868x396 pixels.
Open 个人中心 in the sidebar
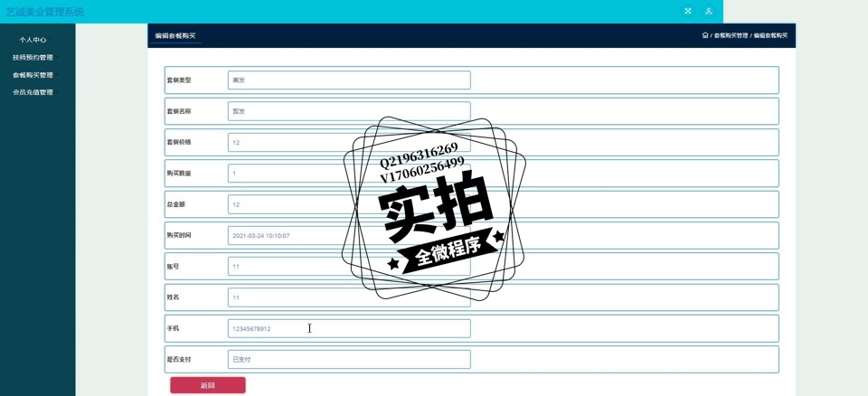pos(33,40)
